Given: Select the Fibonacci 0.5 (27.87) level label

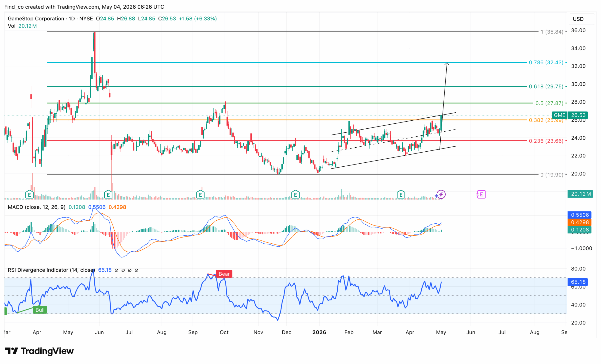Looking at the screenshot, I should coord(549,103).
